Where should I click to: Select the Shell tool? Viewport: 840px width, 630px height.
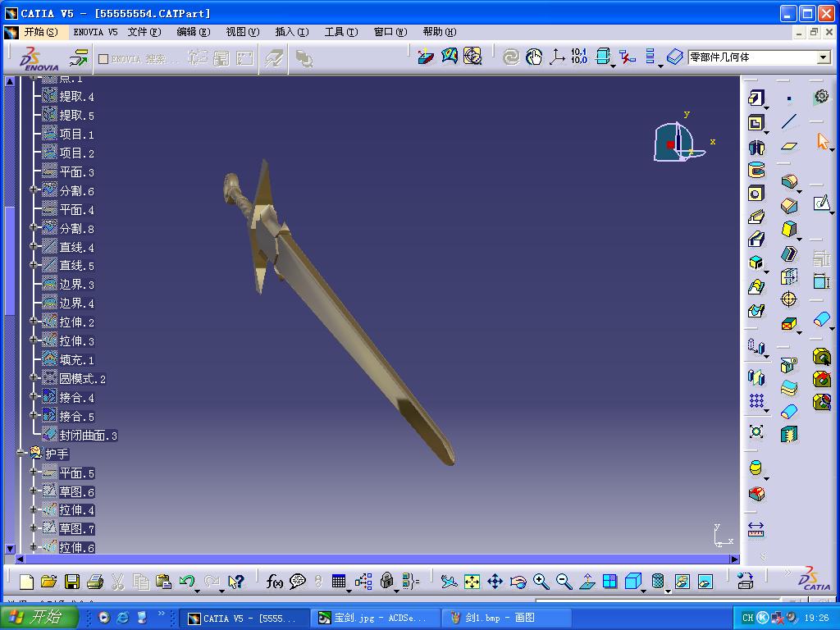(788, 253)
